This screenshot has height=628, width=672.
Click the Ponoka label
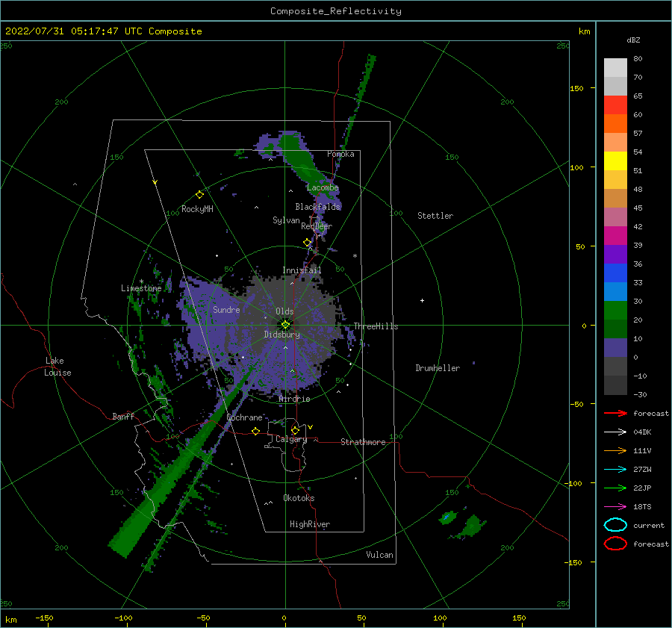(x=340, y=154)
